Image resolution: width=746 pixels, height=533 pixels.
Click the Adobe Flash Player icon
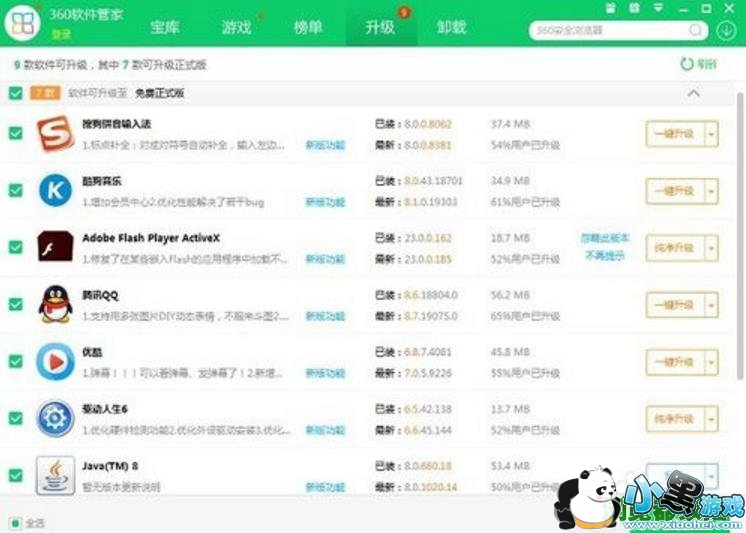coord(56,247)
